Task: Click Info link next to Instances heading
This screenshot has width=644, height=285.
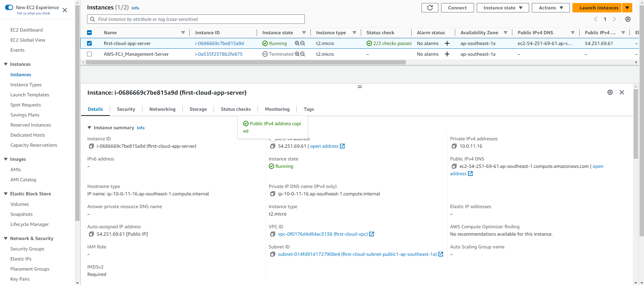Action: click(x=135, y=8)
